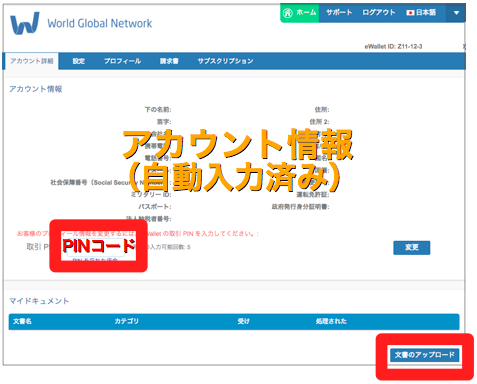
Task: Select 日本語 language option
Action: pyautogui.click(x=421, y=13)
